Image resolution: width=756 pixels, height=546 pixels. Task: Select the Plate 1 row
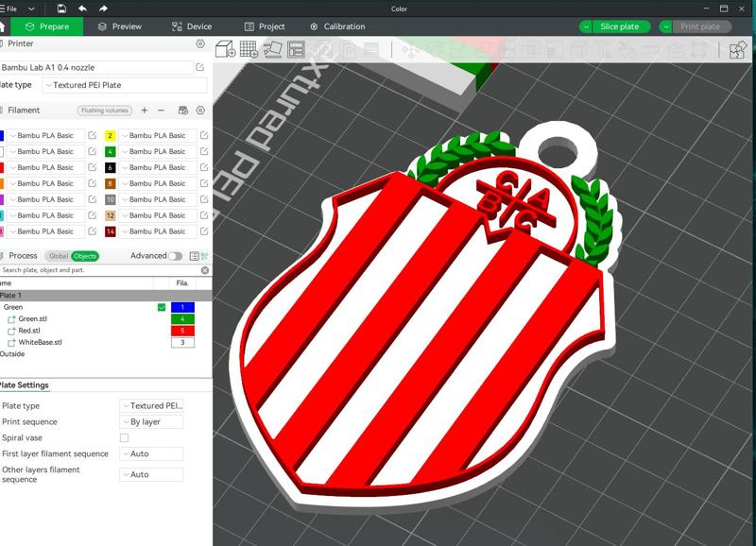[x=106, y=296]
